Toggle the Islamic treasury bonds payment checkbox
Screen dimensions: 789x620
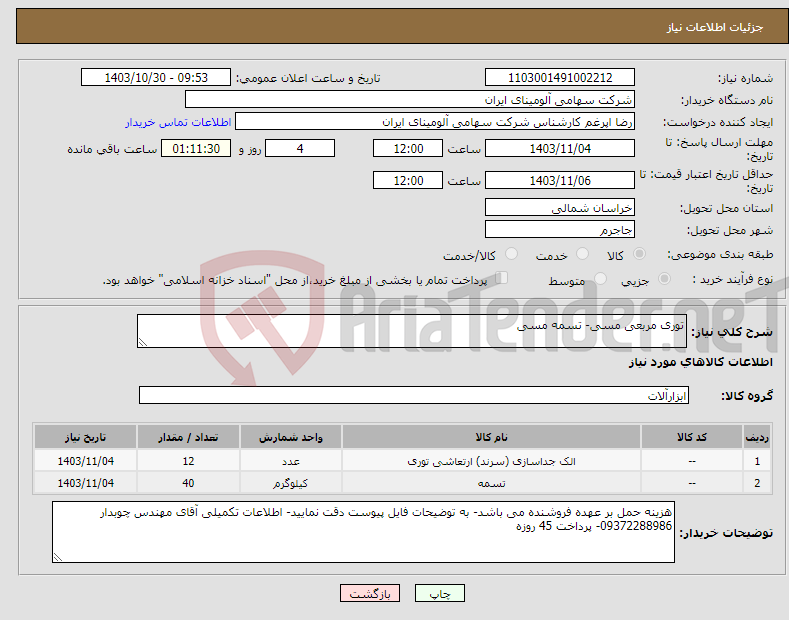click(502, 278)
